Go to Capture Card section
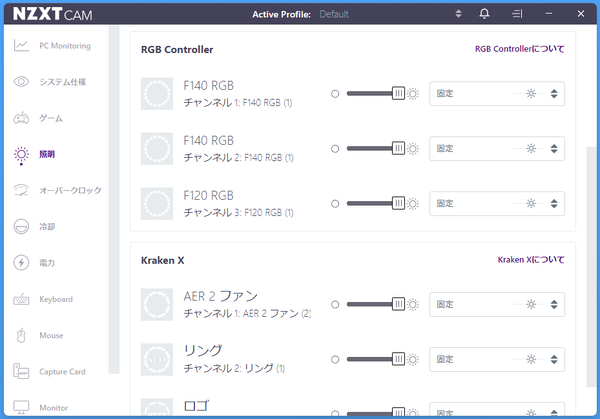Image resolution: width=600 pixels, height=419 pixels. [62, 372]
